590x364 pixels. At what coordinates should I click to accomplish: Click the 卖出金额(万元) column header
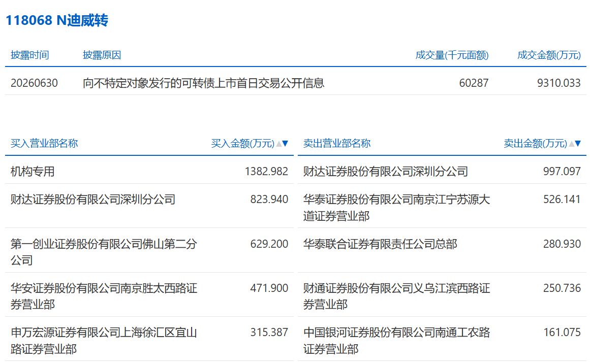536,143
